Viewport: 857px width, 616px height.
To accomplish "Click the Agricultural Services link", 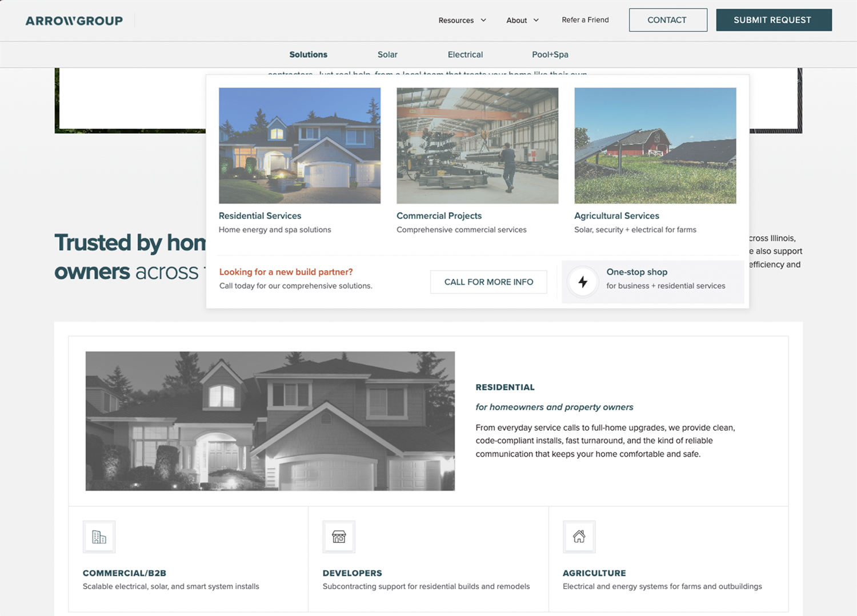I will pyautogui.click(x=616, y=215).
